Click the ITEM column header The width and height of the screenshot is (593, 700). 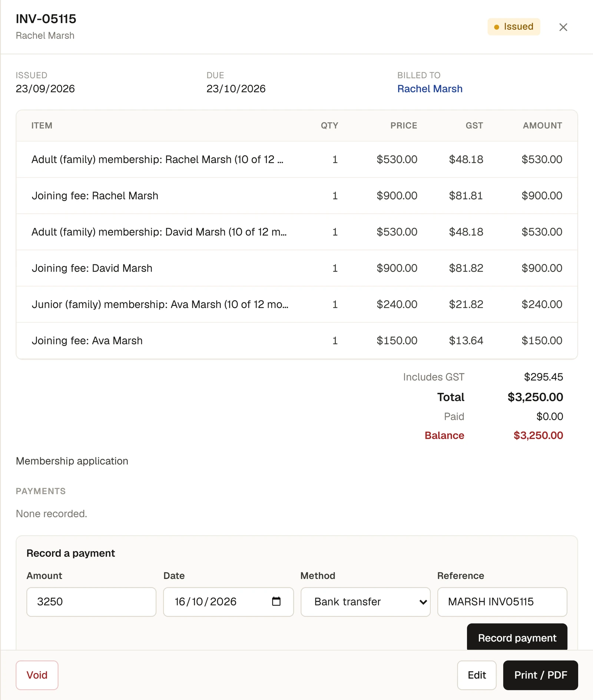(42, 126)
